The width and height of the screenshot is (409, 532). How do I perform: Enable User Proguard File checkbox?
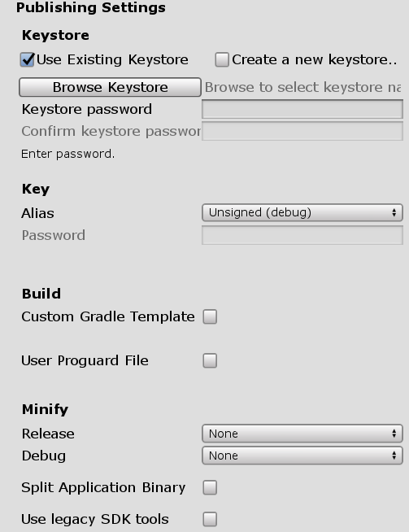210,360
